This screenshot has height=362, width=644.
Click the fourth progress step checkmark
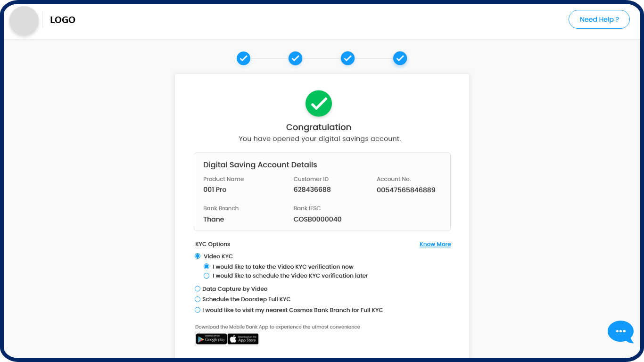pyautogui.click(x=400, y=58)
